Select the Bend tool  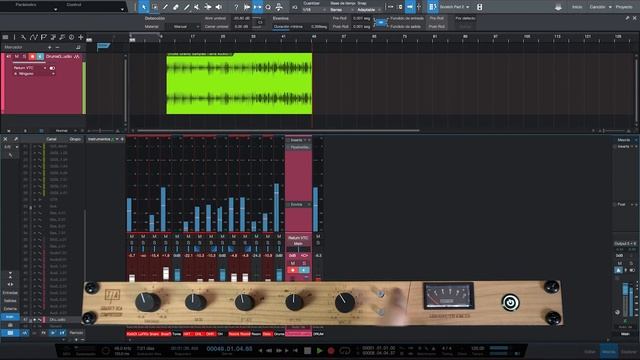point(208,7)
